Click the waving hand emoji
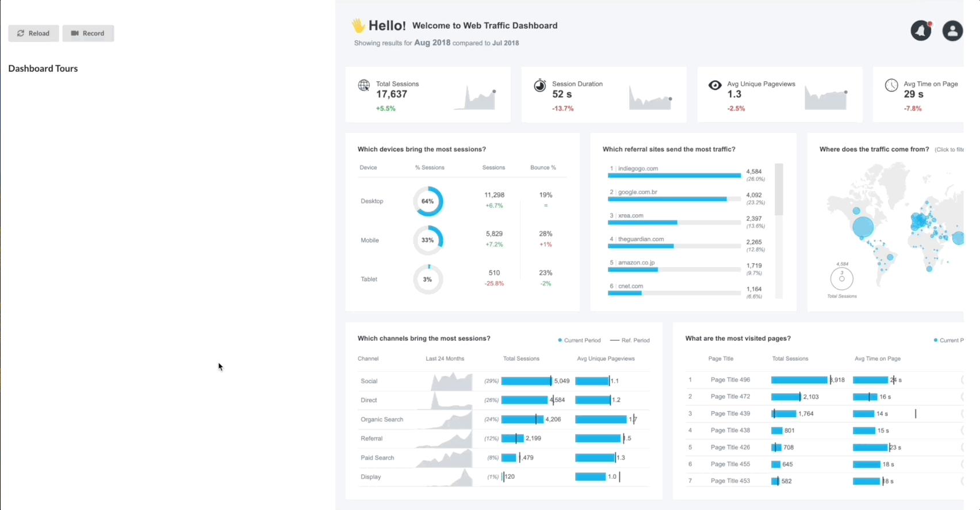The height and width of the screenshot is (510, 980). point(358,25)
